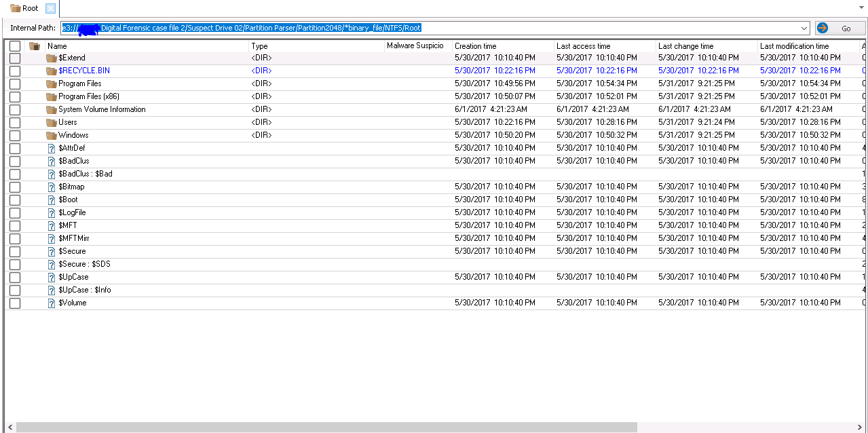
Task: Click inside the Internal Path field
Action: (x=434, y=29)
